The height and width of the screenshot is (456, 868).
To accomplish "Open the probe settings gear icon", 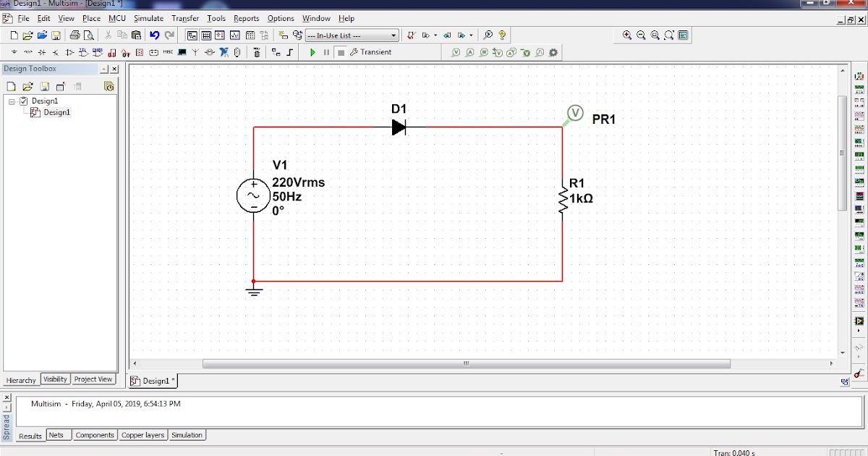I will 553,51.
